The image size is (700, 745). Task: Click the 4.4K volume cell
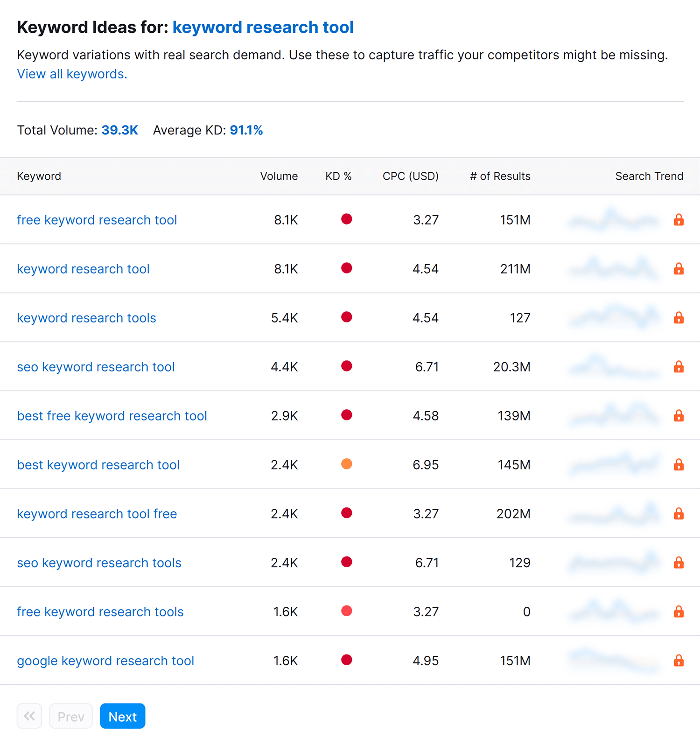click(284, 367)
